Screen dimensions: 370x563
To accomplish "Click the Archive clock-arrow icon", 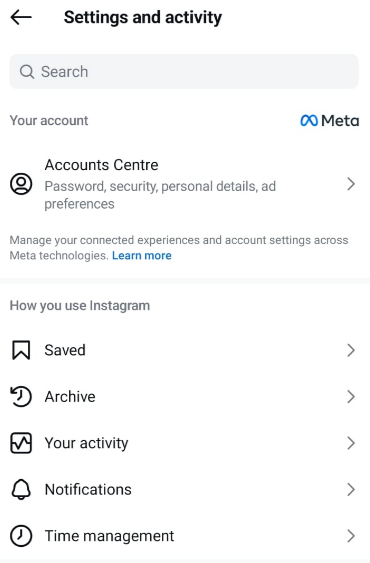I will click(x=21, y=396).
